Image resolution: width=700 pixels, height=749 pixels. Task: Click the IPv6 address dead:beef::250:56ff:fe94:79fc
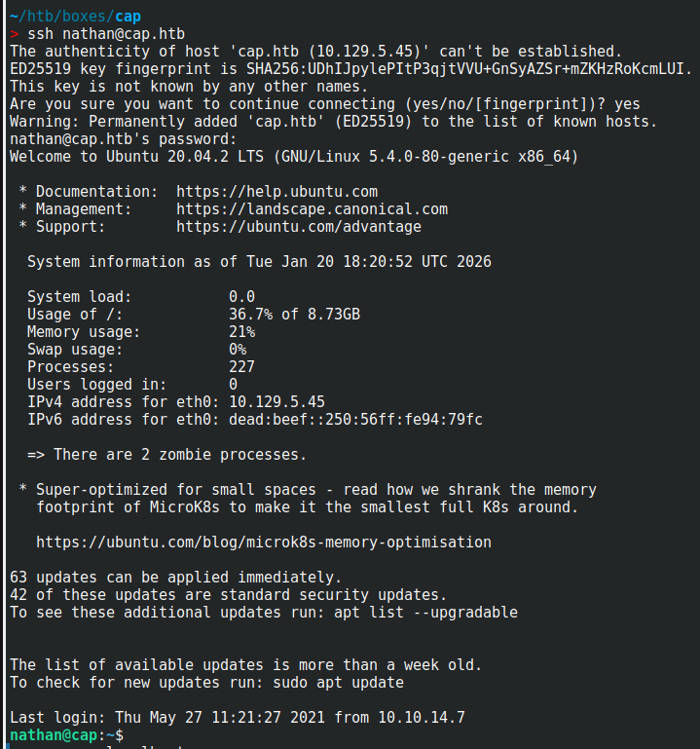pos(355,420)
